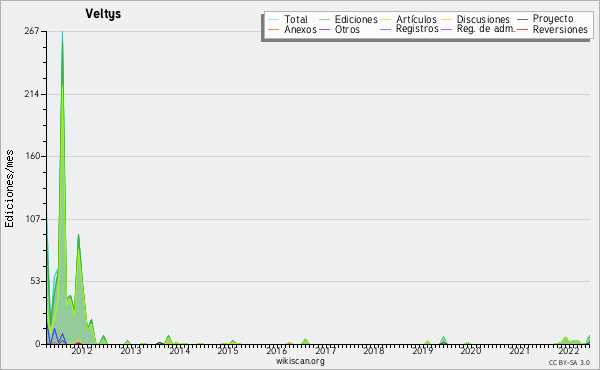The width and height of the screenshot is (600, 370).
Task: Click the small cyan spike in mid-2019
Action: click(x=443, y=338)
